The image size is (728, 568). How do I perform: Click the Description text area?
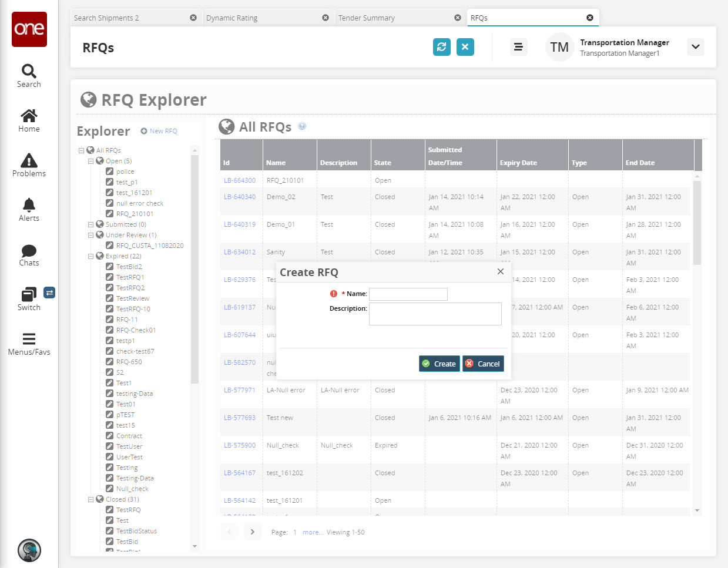tap(435, 314)
